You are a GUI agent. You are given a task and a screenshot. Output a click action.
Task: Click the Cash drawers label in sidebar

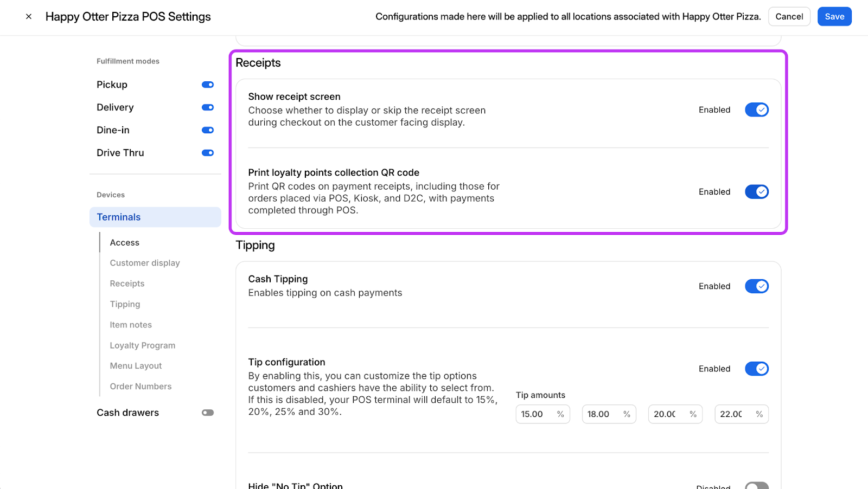click(x=127, y=413)
